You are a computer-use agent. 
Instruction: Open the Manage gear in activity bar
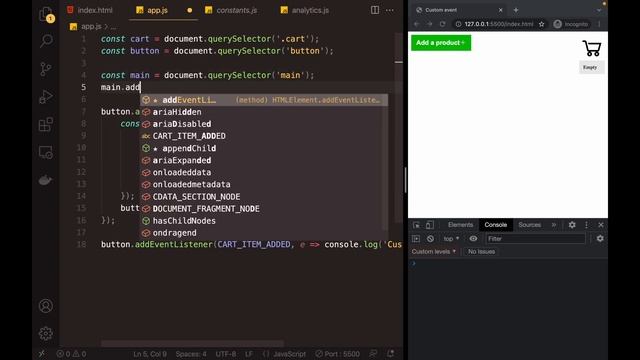pos(46,333)
